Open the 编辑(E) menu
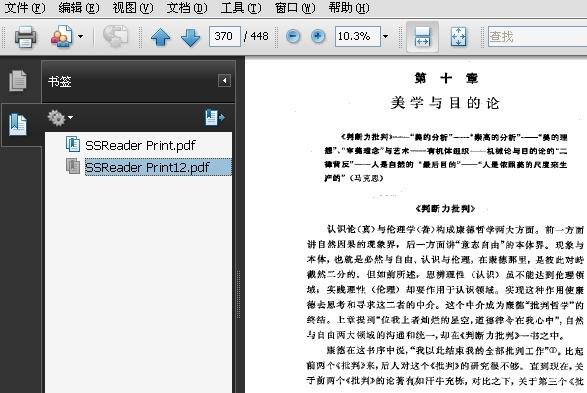The height and width of the screenshot is (393, 587). point(79,7)
